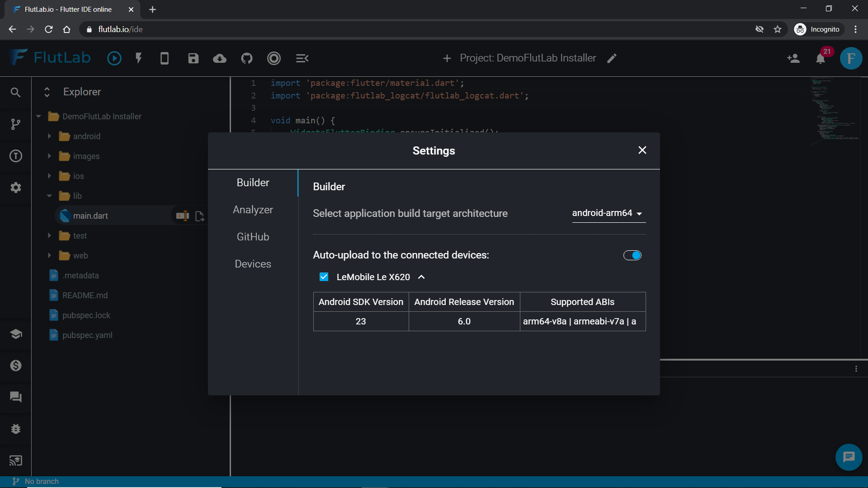Click the FlutLab logo
868x488 pixels.
coord(50,58)
